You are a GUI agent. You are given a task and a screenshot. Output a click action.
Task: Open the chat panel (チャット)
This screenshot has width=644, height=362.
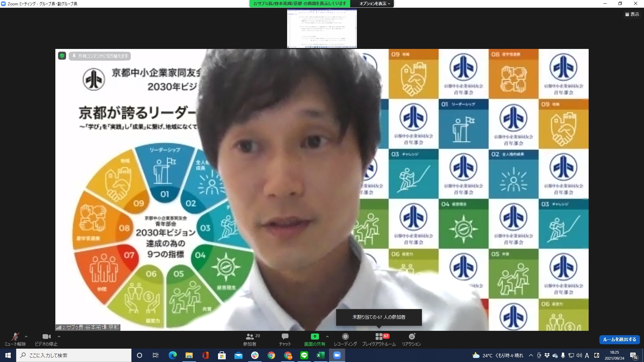(x=285, y=339)
